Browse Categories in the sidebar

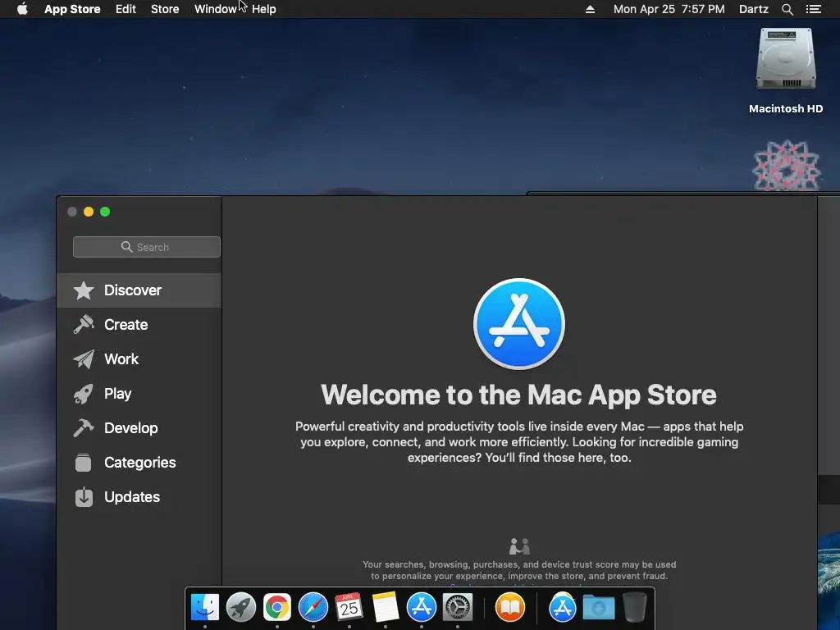[x=139, y=463]
